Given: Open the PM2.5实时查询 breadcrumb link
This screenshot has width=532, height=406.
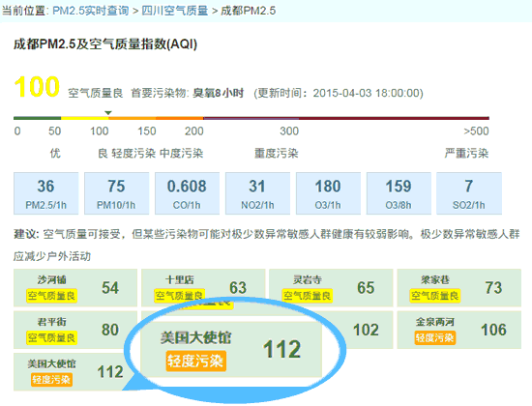Looking at the screenshot, I should pos(91,11).
